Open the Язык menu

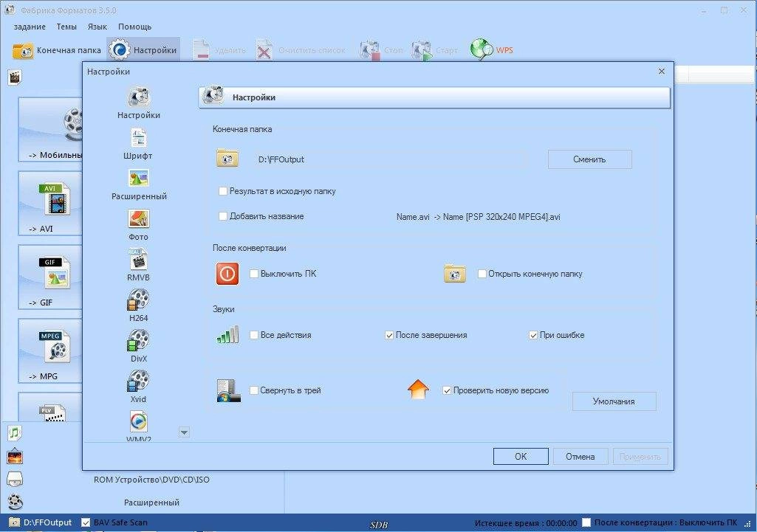coord(97,27)
